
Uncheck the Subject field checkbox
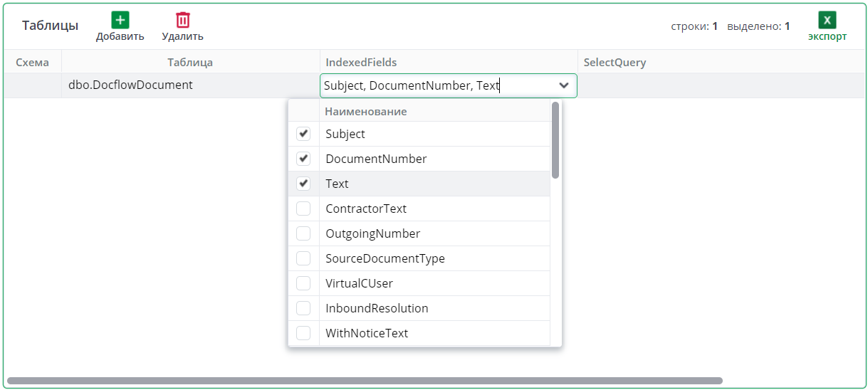pyautogui.click(x=303, y=134)
